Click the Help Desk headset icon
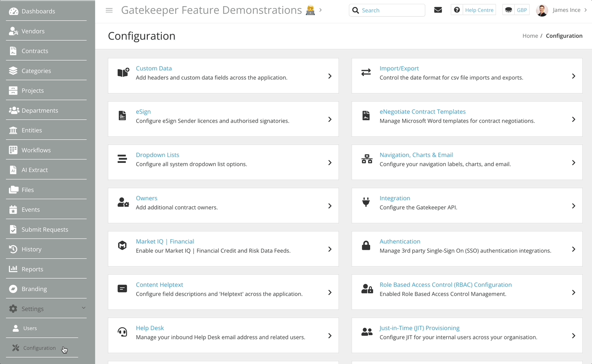This screenshot has height=364, width=592. [123, 332]
